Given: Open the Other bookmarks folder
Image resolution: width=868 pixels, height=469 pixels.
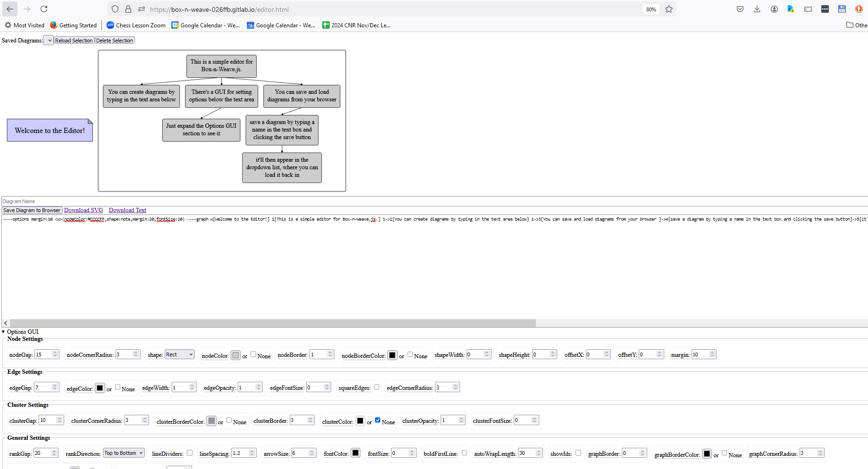Looking at the screenshot, I should (x=857, y=25).
